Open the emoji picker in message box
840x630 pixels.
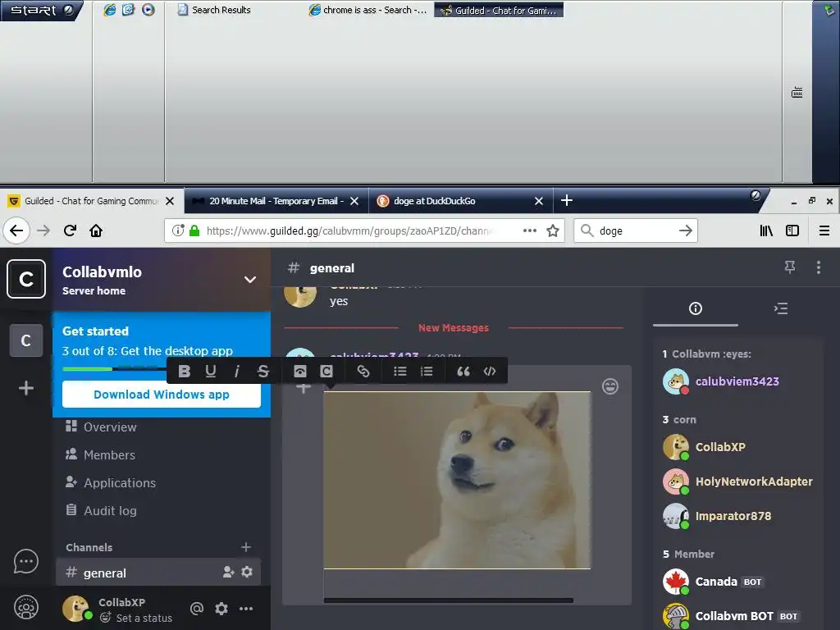click(x=610, y=386)
